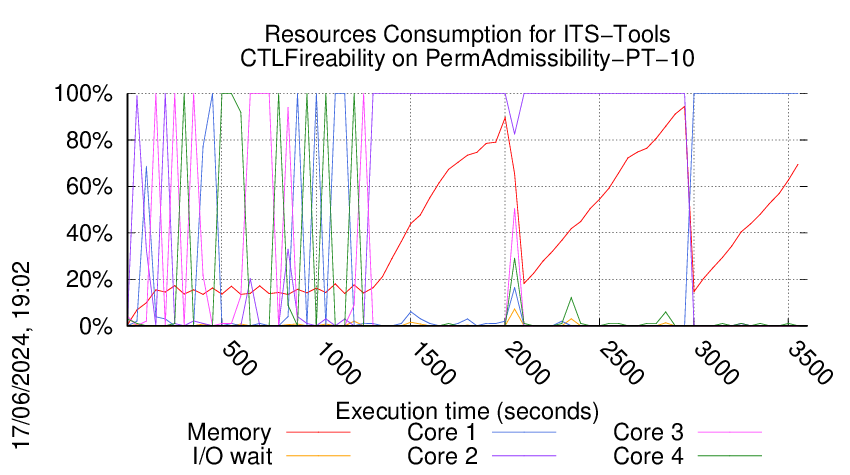Click the 40% y-axis label
Viewport: 850px width, 475px height.
point(89,234)
